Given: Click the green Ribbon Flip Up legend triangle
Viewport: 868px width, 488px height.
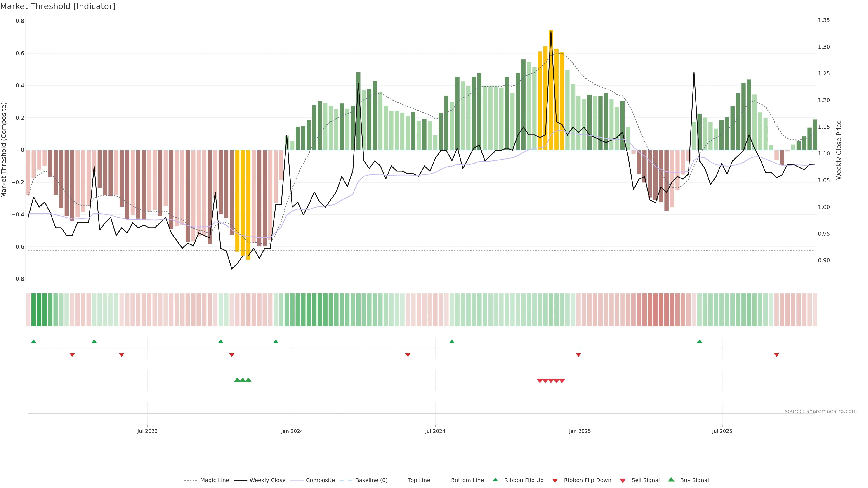Looking at the screenshot, I should point(495,480).
